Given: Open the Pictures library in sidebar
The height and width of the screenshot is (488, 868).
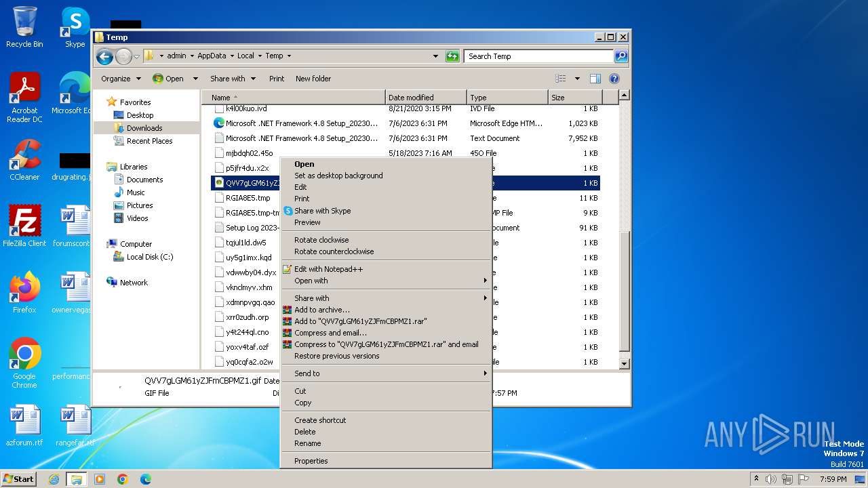Looking at the screenshot, I should coord(140,205).
